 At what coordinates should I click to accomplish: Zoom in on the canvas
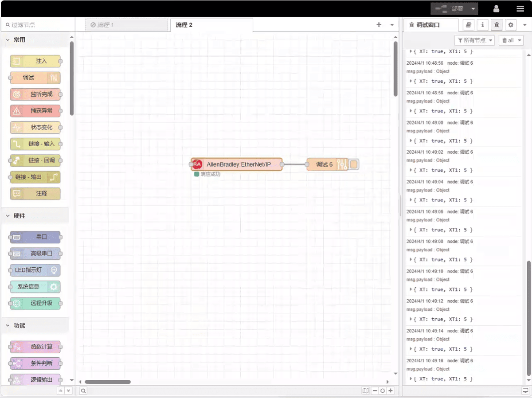[x=390, y=390]
